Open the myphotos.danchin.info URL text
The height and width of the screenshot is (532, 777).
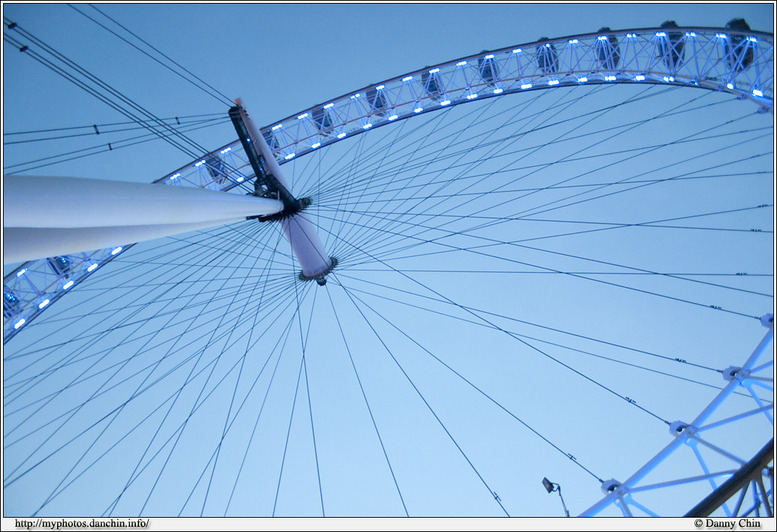[82, 523]
